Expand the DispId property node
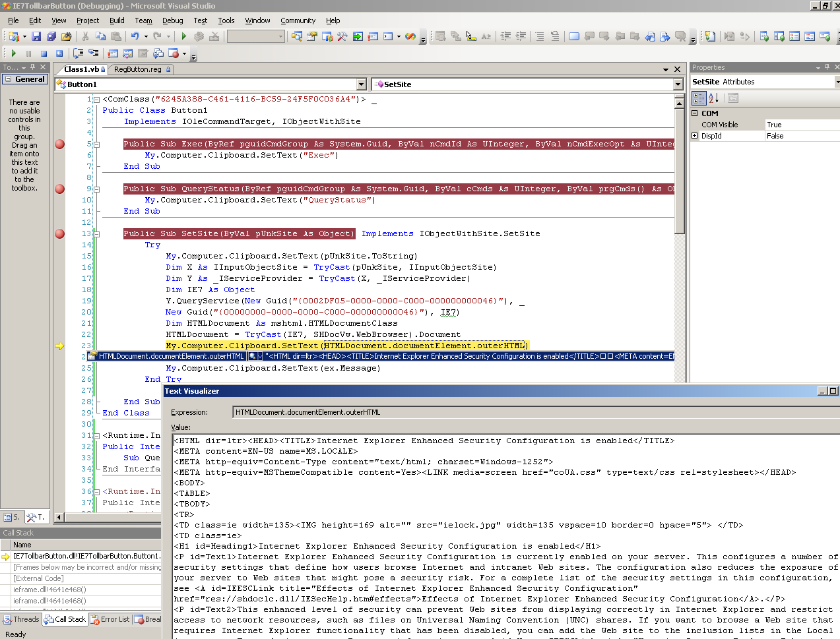Screen dimensions: 840x639 point(694,136)
